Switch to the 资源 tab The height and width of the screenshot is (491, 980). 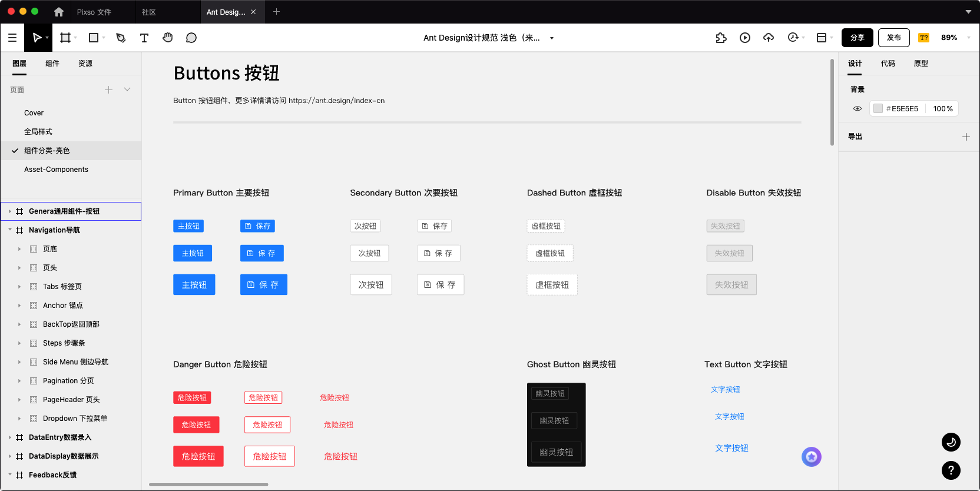click(x=85, y=64)
